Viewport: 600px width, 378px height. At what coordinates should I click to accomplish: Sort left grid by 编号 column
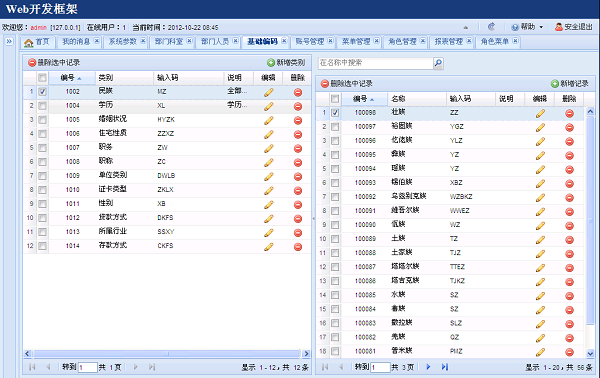click(x=71, y=78)
